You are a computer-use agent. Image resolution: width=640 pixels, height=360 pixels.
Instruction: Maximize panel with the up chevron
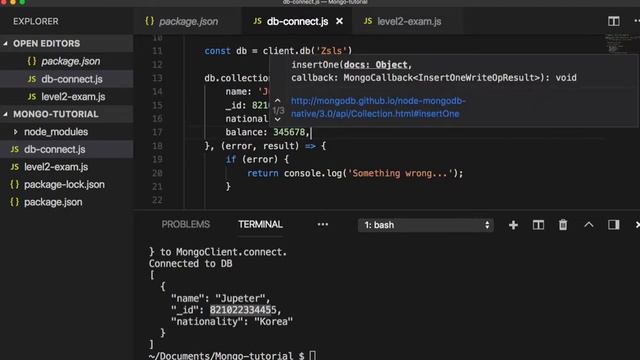(x=589, y=224)
